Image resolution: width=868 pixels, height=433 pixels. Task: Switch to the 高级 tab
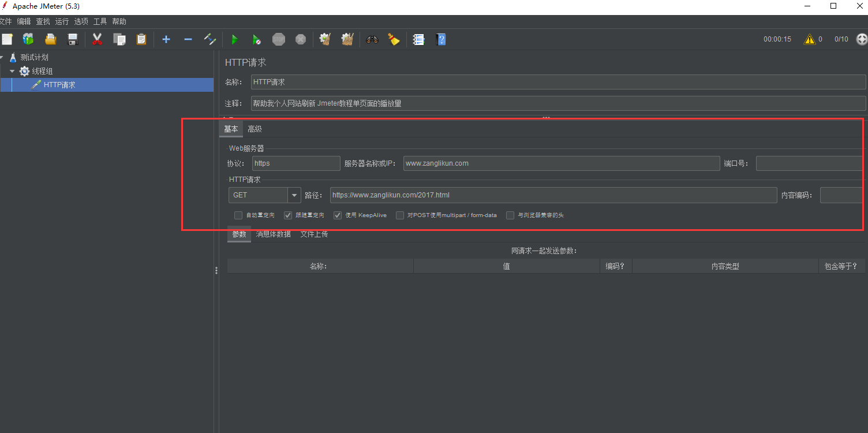pyautogui.click(x=255, y=129)
